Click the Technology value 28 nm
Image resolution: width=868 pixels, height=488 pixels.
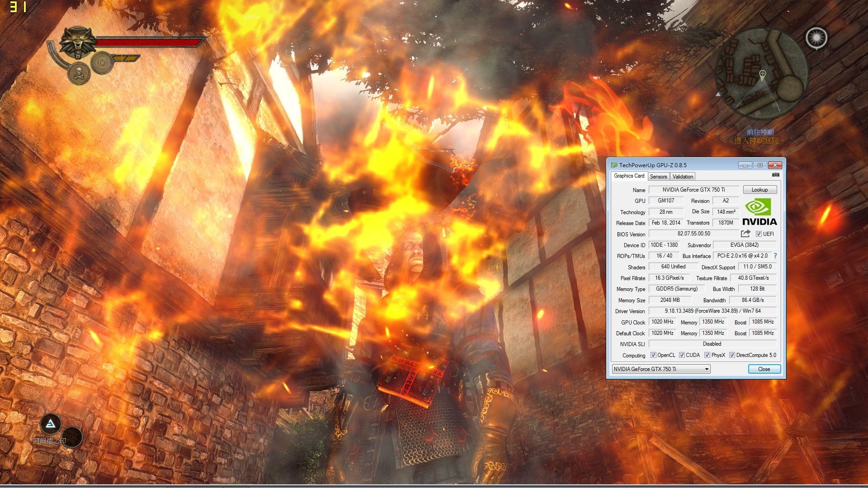click(666, 212)
